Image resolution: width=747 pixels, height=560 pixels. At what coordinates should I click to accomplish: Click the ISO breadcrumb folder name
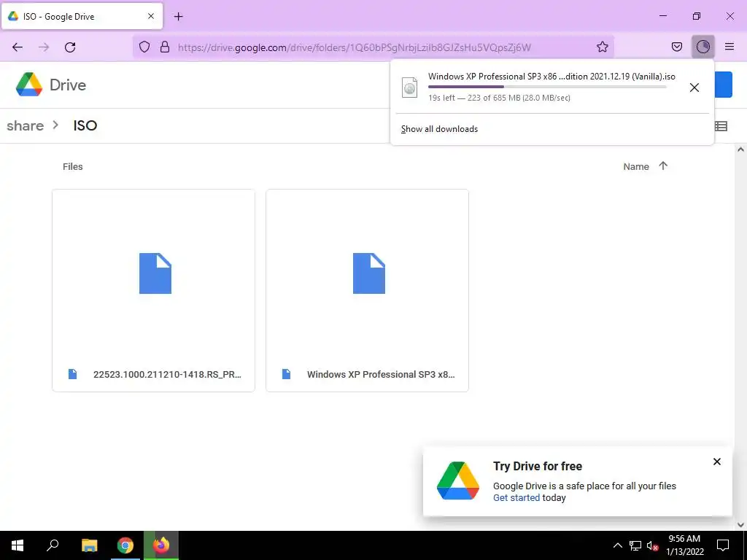pos(85,125)
